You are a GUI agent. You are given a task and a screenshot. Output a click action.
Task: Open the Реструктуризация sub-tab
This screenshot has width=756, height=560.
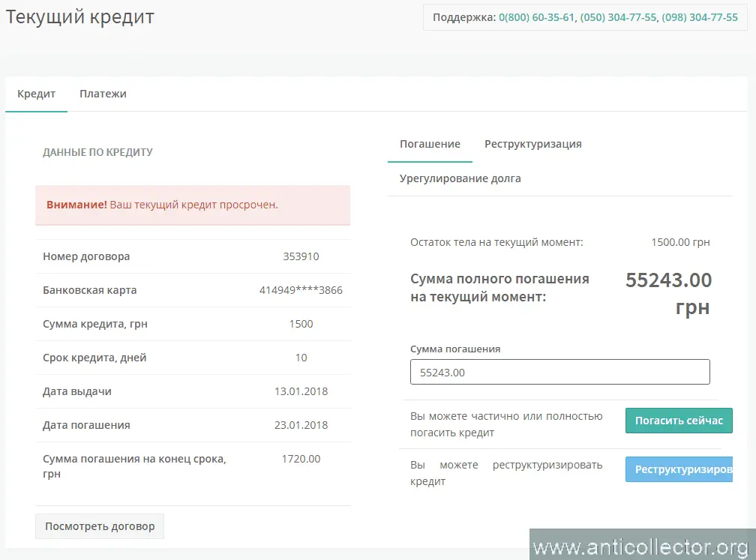coord(532,144)
